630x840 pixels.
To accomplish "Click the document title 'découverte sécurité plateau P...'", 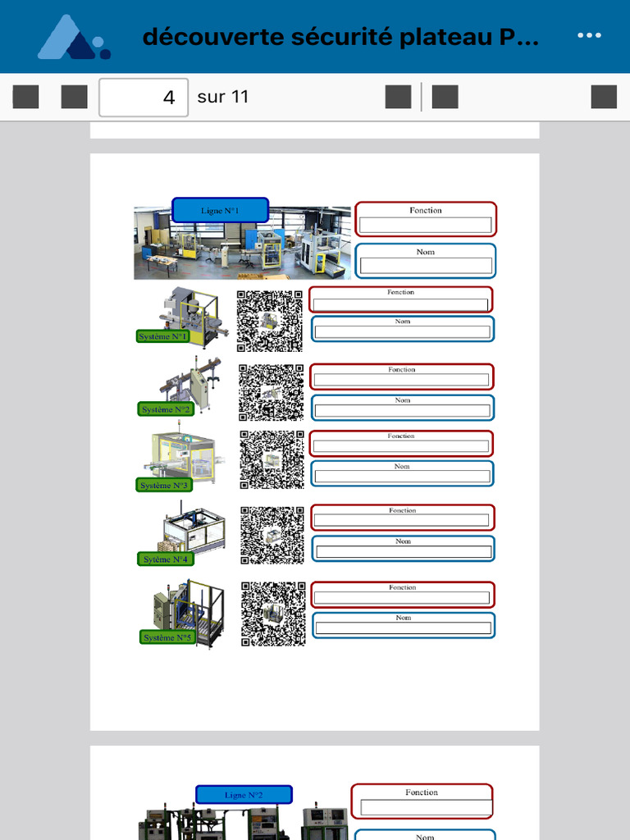I will click(x=340, y=37).
